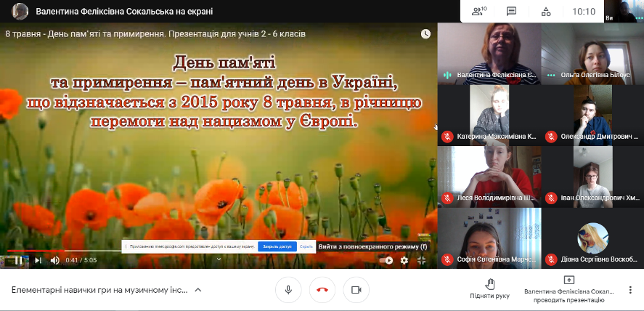Viewport: 644px width, 311px height.
Task: Click the video title '8 травня - День пам'яті...'
Action: click(155, 33)
